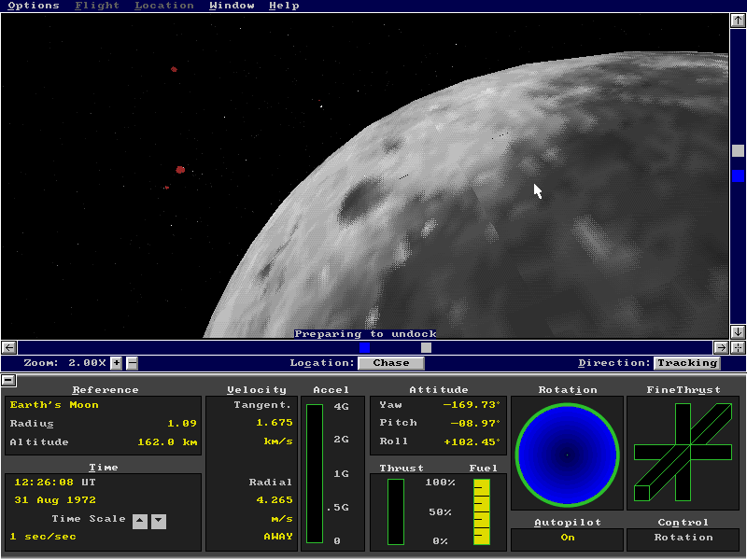747x560 pixels.
Task: Open the Help menu
Action: click(x=284, y=6)
